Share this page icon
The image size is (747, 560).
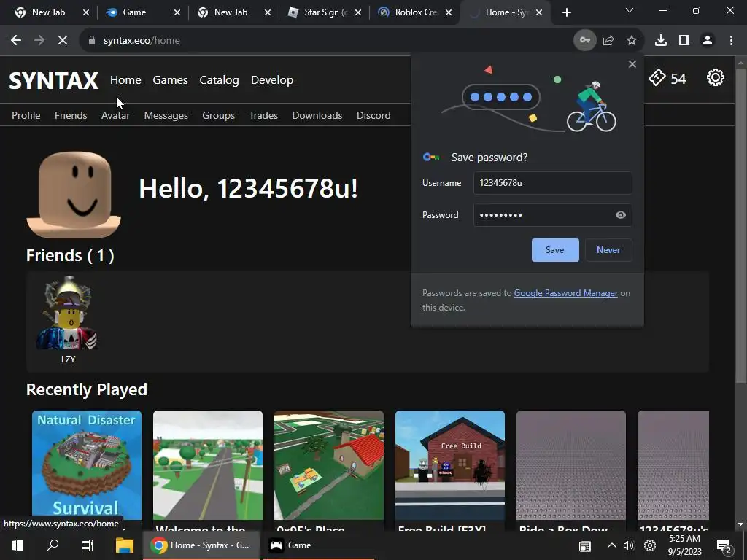[608, 41]
